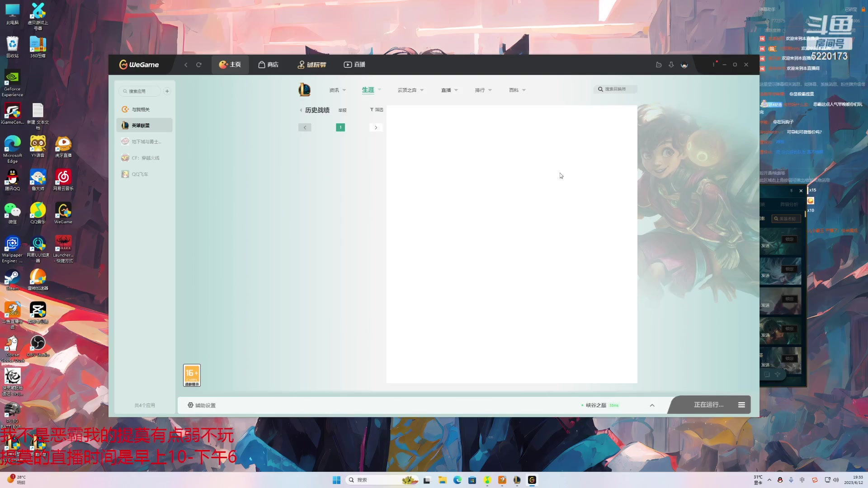Click the user avatar icon in header
The width and height of the screenshot is (868, 488).
pos(684,65)
